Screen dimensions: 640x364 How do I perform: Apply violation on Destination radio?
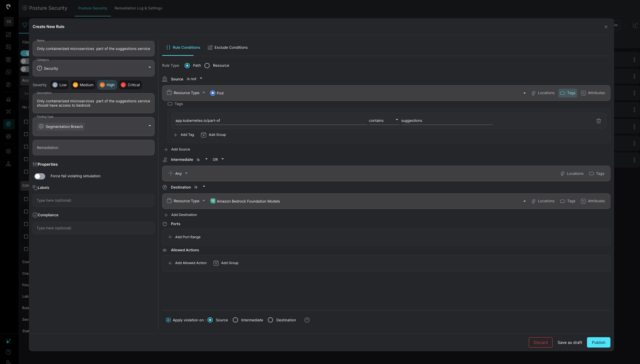270,320
